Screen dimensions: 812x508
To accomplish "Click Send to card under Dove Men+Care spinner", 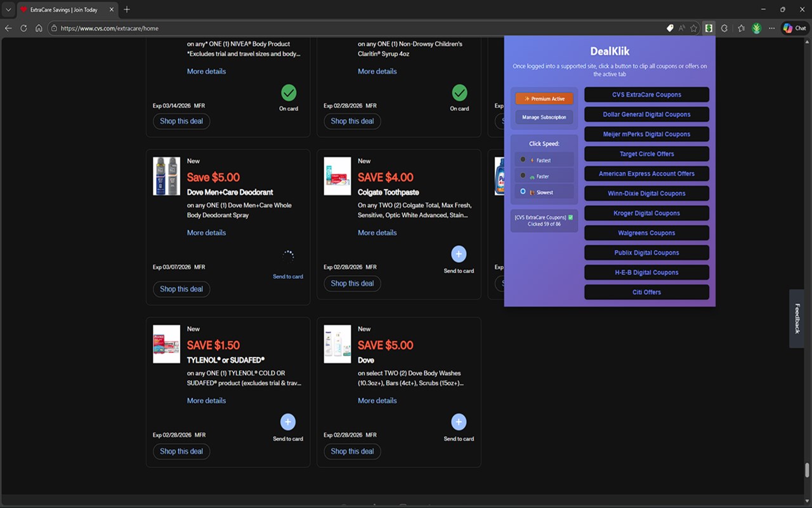I will 288,276.
